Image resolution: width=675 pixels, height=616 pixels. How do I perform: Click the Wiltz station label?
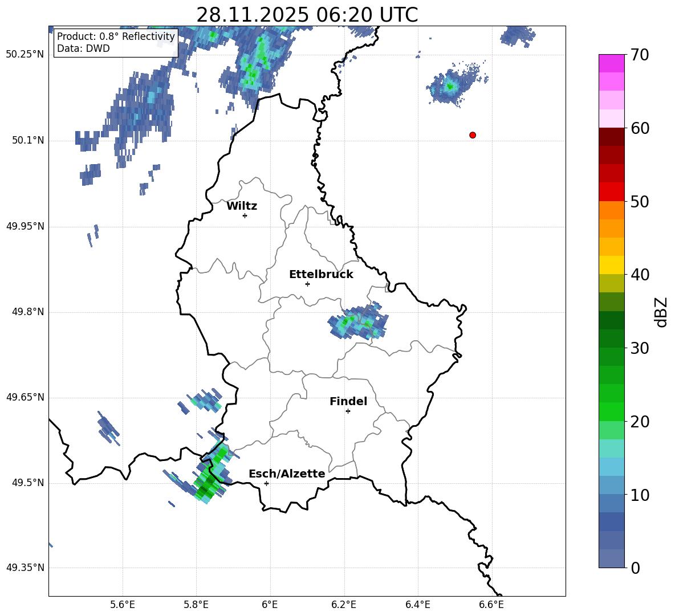tap(242, 206)
